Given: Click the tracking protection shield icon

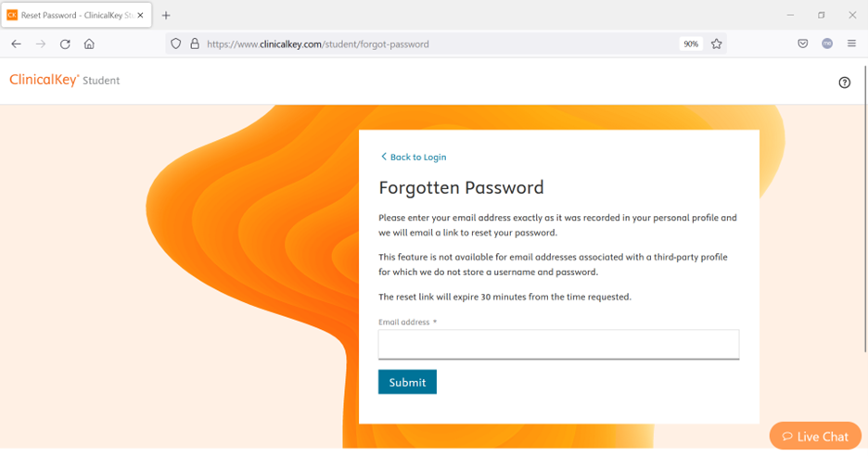Looking at the screenshot, I should pyautogui.click(x=176, y=44).
